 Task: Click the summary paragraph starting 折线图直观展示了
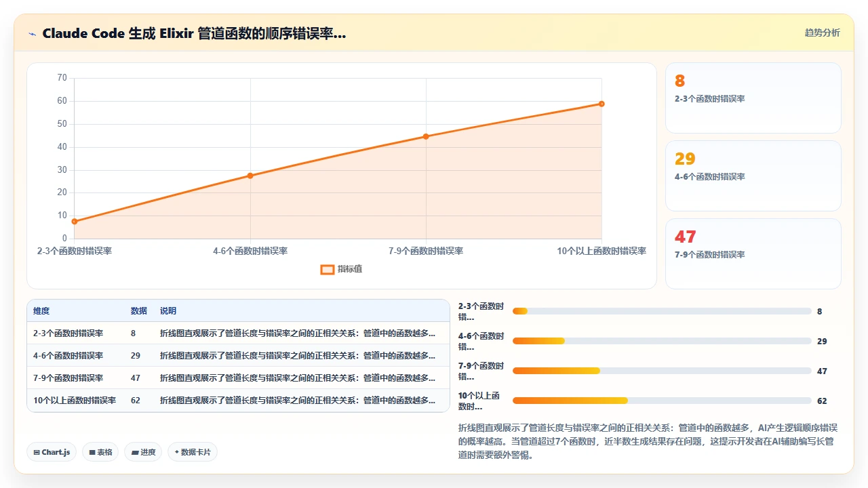[x=648, y=441]
